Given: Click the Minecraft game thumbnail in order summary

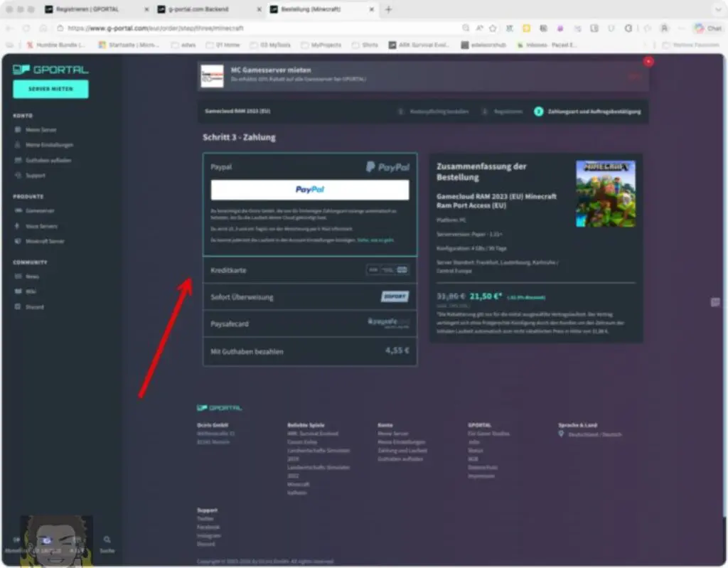Looking at the screenshot, I should (605, 193).
